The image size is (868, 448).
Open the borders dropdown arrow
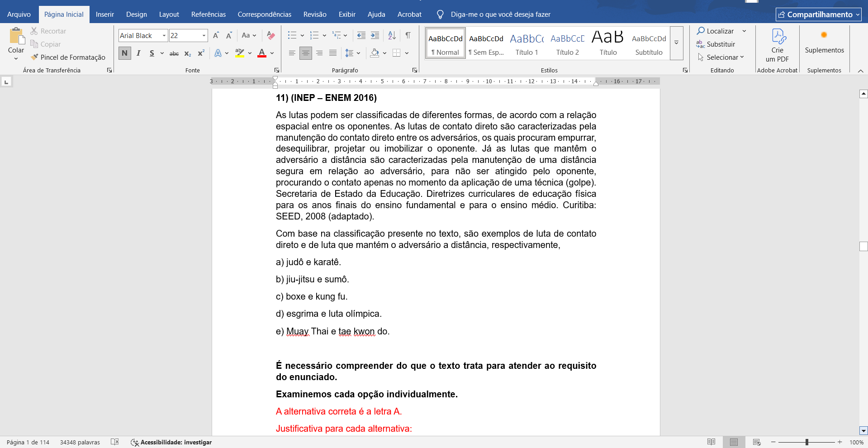[x=407, y=53]
